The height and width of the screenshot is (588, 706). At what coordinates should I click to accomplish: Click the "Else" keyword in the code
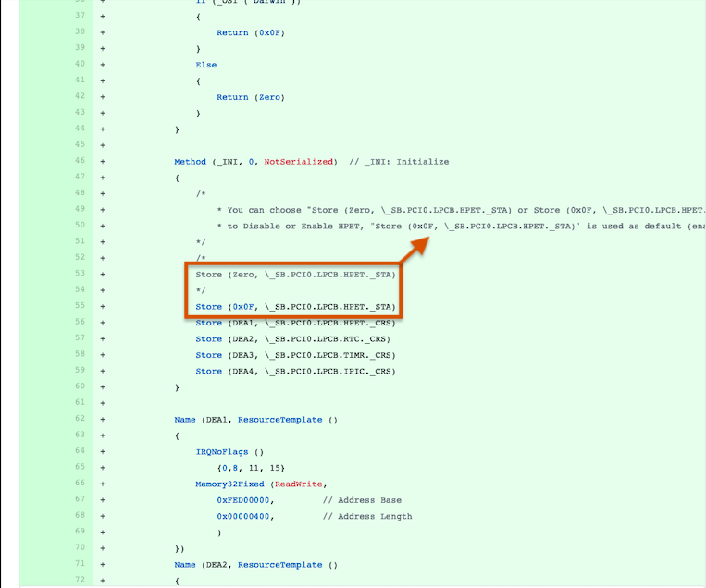click(205, 65)
